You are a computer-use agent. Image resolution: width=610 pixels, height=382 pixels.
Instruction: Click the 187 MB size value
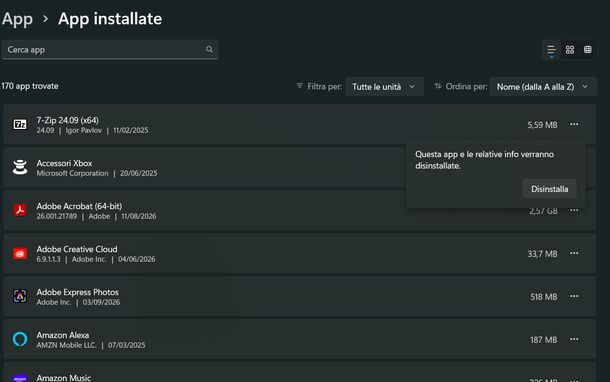(x=543, y=340)
